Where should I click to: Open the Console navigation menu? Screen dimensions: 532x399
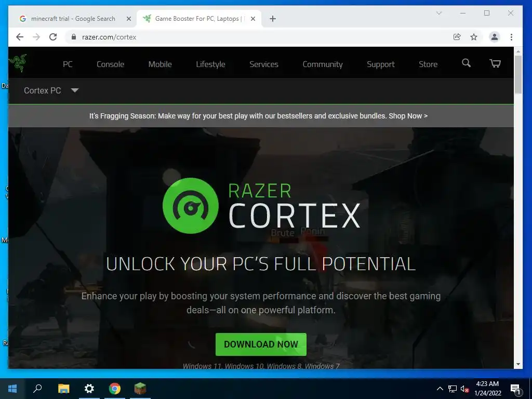click(110, 64)
